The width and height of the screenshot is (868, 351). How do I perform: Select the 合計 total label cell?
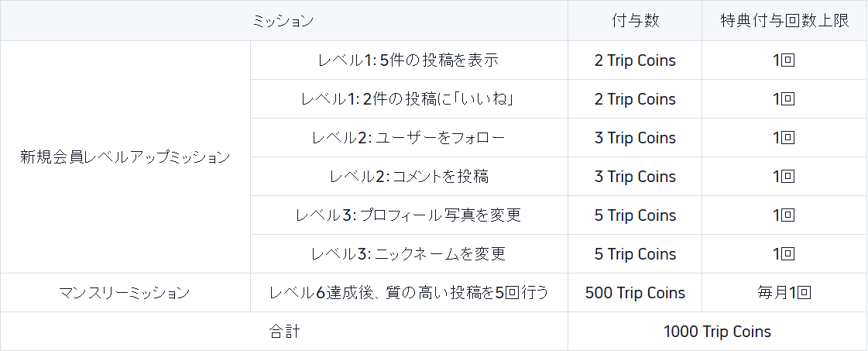click(284, 331)
